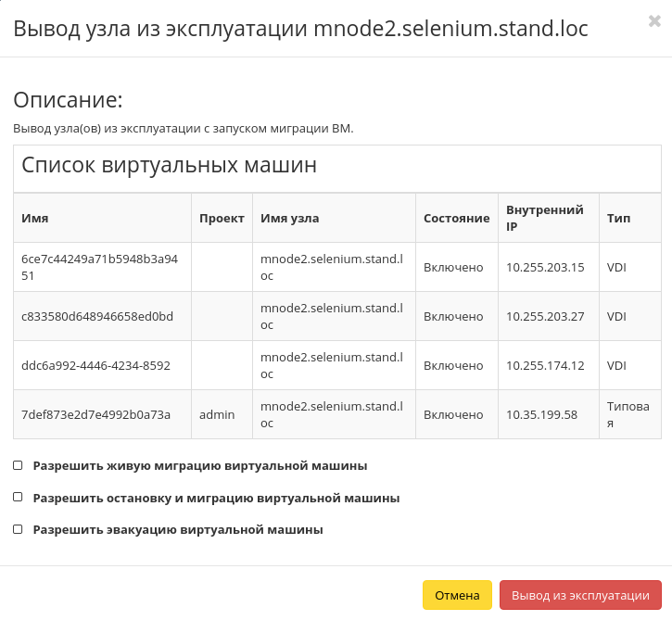Click the admin project cell
This screenshot has width=672, height=620.
[215, 414]
